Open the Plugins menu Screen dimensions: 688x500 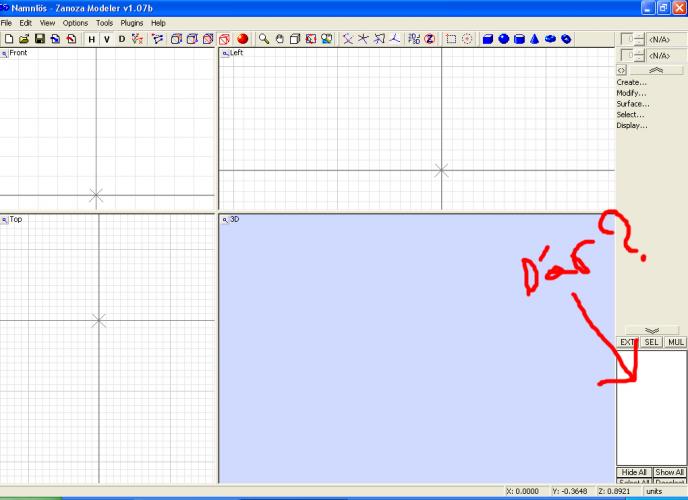(x=132, y=22)
